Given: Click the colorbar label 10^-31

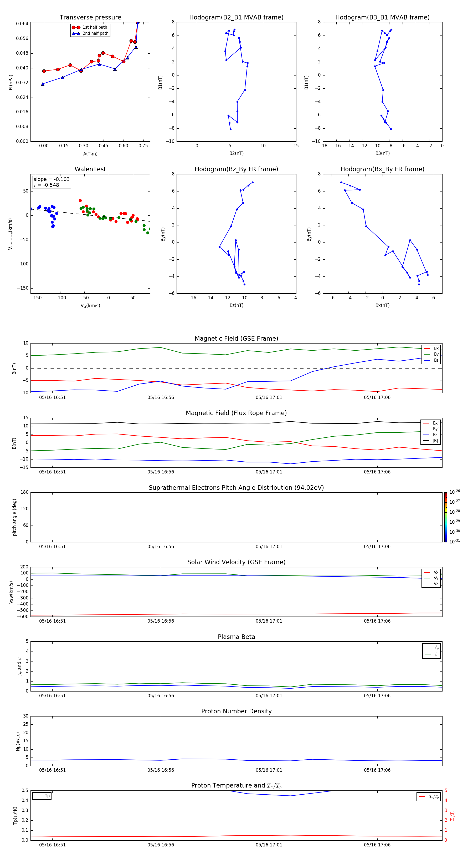Looking at the screenshot, I should tap(455, 542).
